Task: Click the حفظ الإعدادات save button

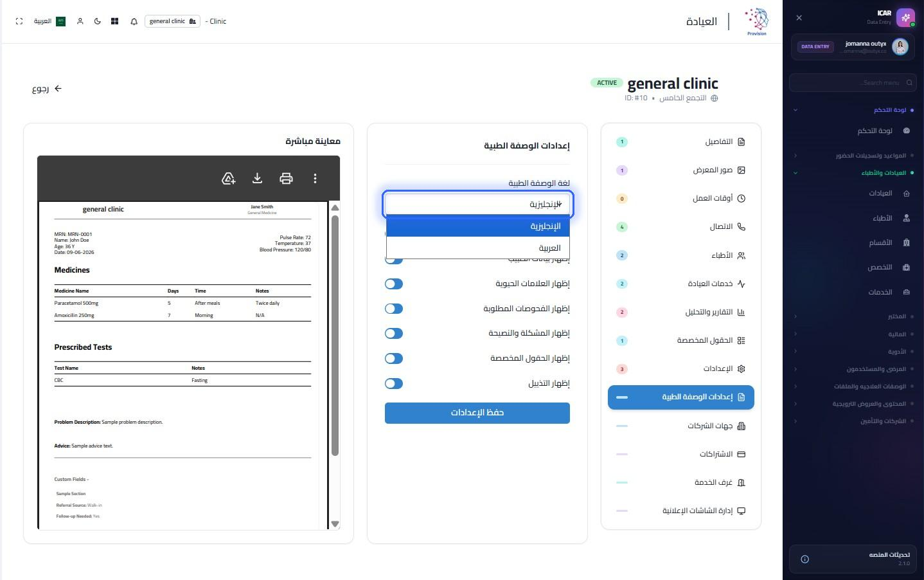Action: pyautogui.click(x=477, y=413)
